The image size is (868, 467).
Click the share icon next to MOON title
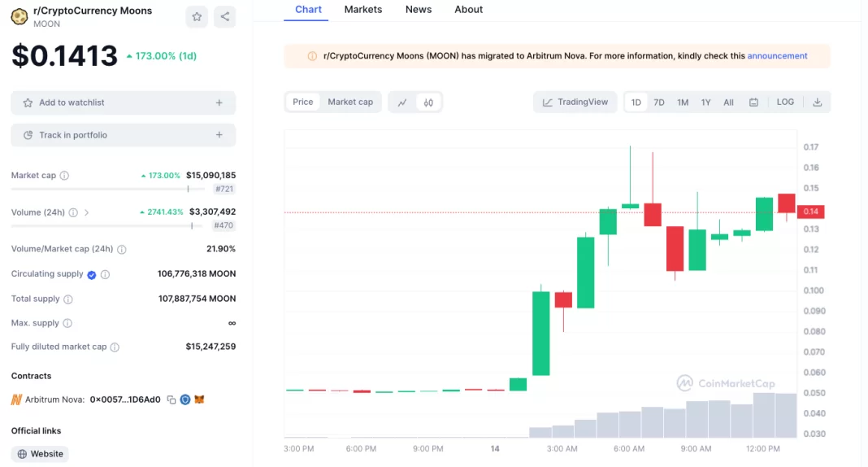(224, 16)
